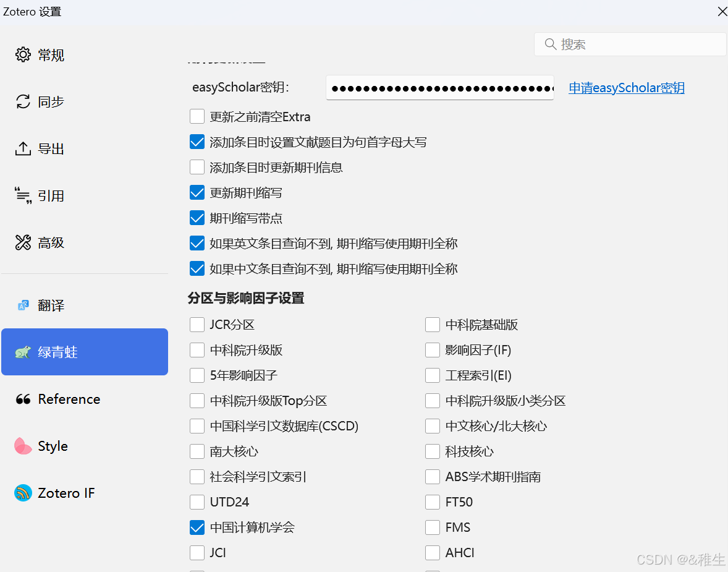Open the 导出 pane
Viewport: 728px width, 572px height.
click(85, 148)
